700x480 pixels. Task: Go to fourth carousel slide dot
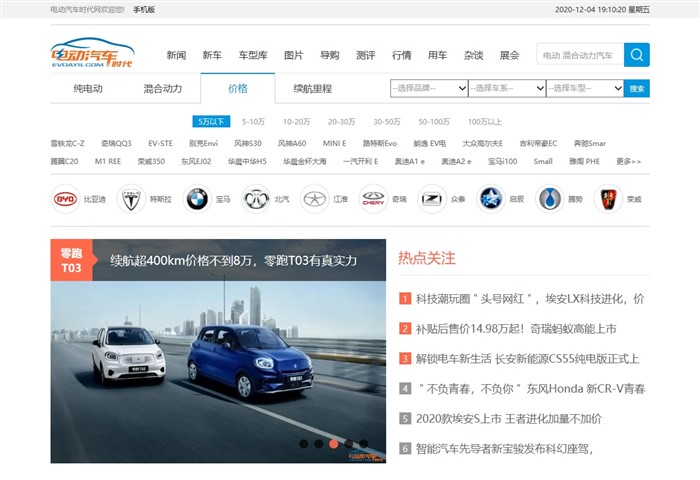pyautogui.click(x=349, y=444)
